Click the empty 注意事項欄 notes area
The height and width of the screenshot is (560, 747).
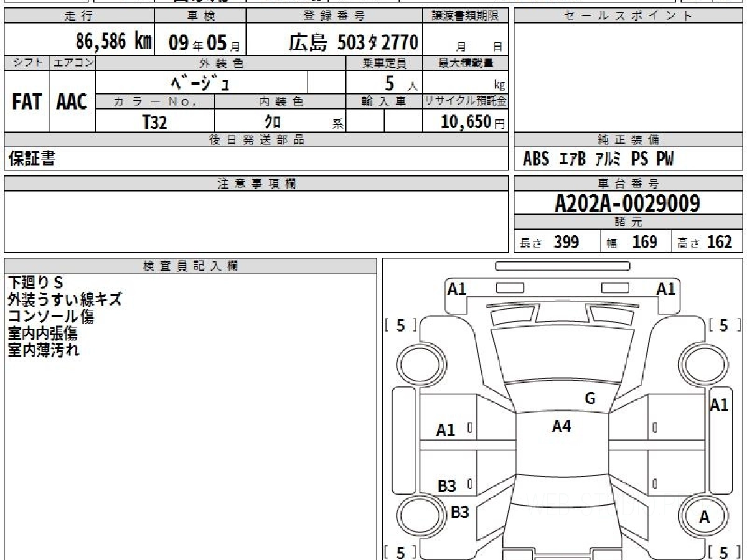[256, 221]
